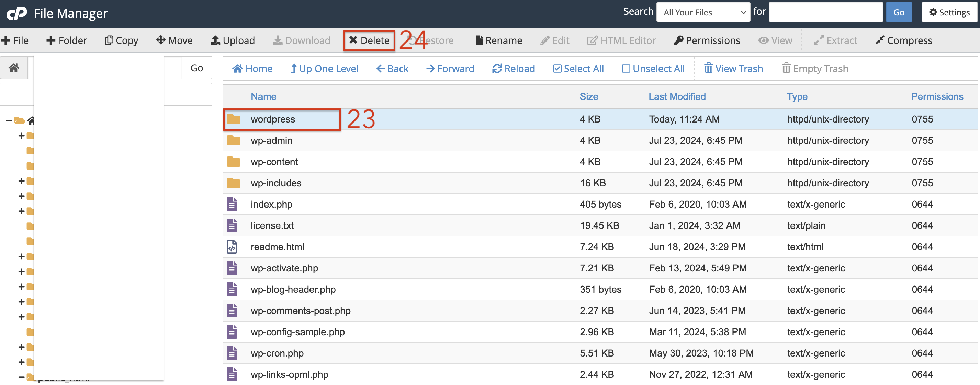This screenshot has width=980, height=385.
Task: Sort files by the Size column
Action: click(x=588, y=96)
